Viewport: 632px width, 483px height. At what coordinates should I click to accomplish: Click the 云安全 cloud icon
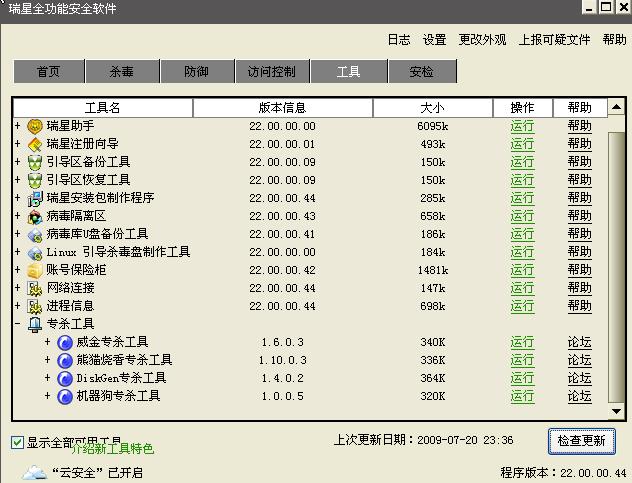coord(35,472)
